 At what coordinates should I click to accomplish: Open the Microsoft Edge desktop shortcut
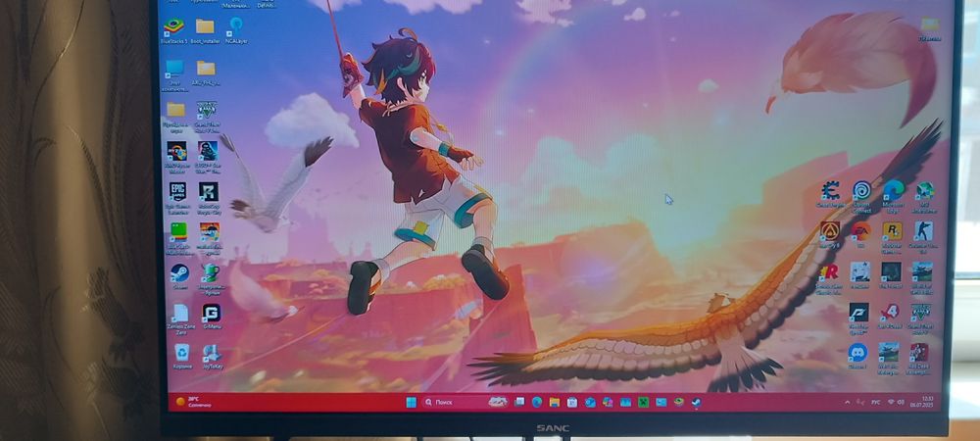point(894,194)
